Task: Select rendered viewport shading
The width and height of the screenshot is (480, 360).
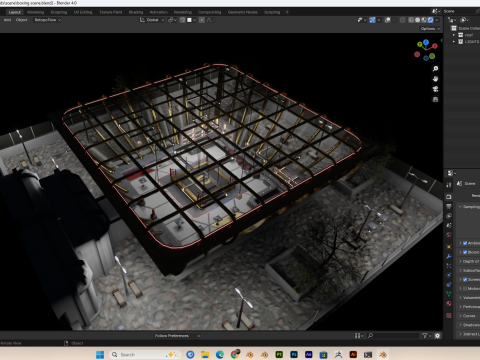Action: coord(430,20)
